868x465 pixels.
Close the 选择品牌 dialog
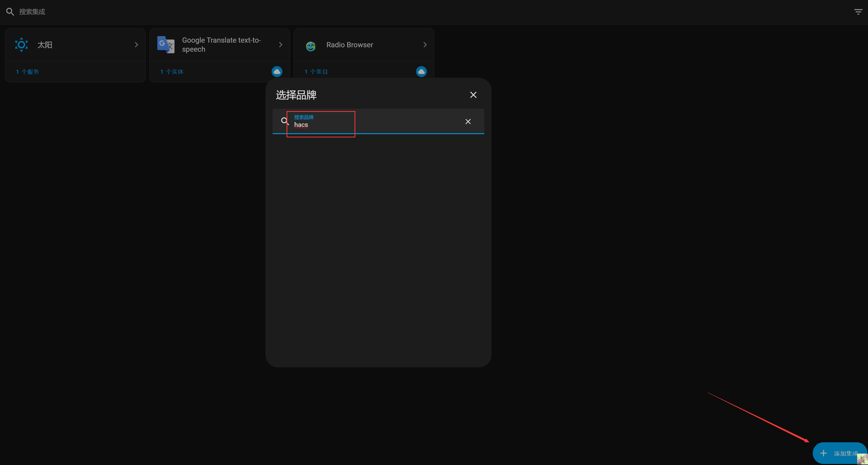point(473,95)
